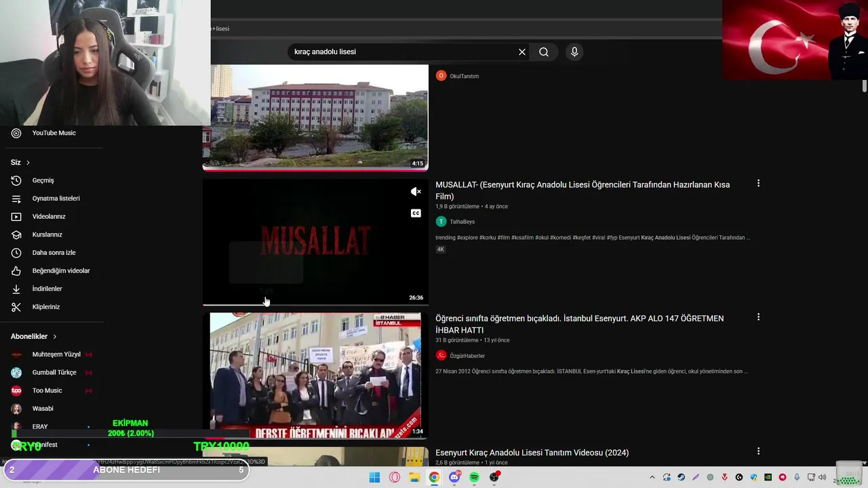The image size is (868, 488).
Task: Open YouTube Music from the sidebar
Action: pos(44,133)
